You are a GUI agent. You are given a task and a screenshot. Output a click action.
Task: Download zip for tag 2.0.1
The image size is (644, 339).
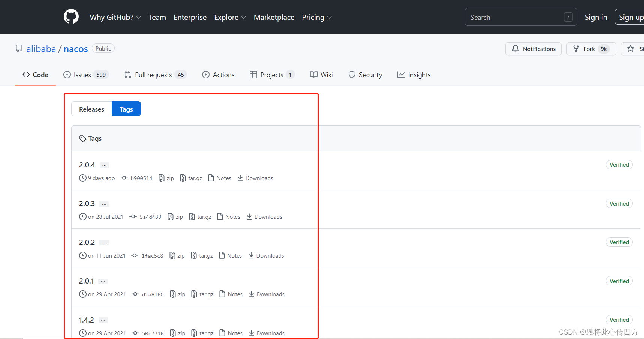(178, 294)
